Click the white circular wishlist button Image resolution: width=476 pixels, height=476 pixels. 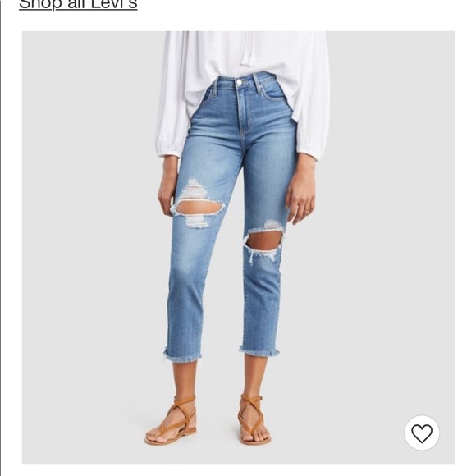pos(422,433)
